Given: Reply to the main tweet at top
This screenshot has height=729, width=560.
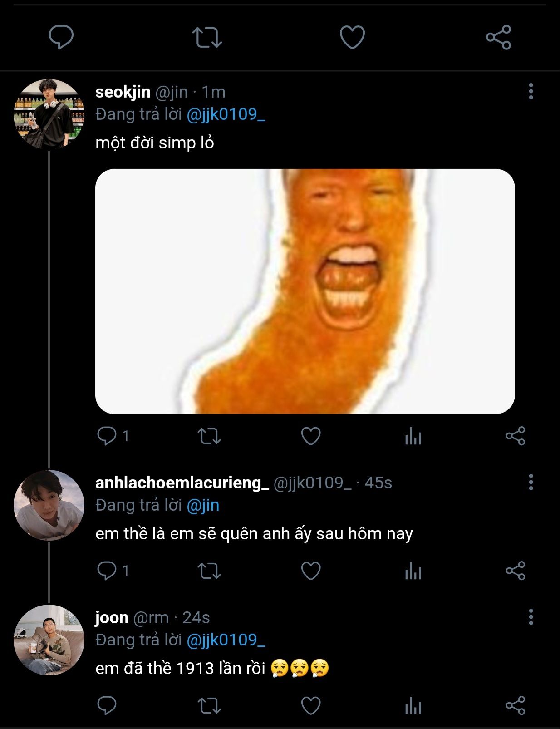Looking at the screenshot, I should (61, 37).
